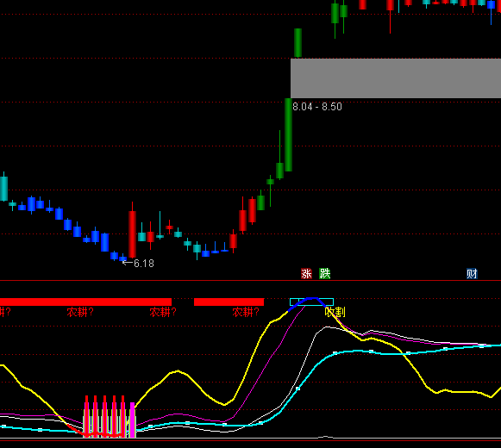Select the gray price gap rectangle

tap(396, 78)
